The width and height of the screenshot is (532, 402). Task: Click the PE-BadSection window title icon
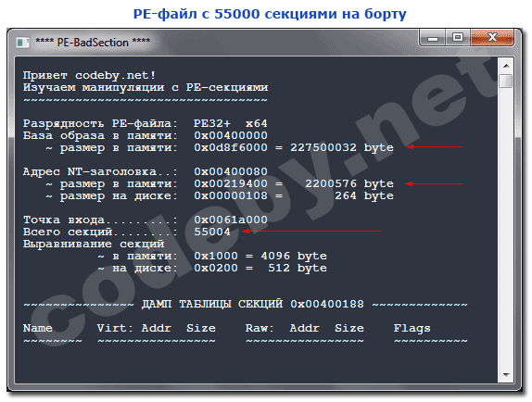click(x=23, y=43)
